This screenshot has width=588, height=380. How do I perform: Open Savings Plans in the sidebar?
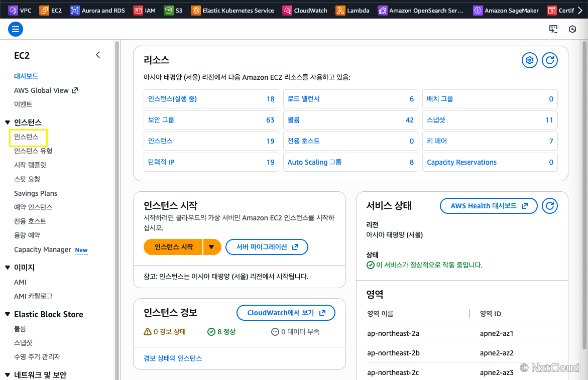36,193
